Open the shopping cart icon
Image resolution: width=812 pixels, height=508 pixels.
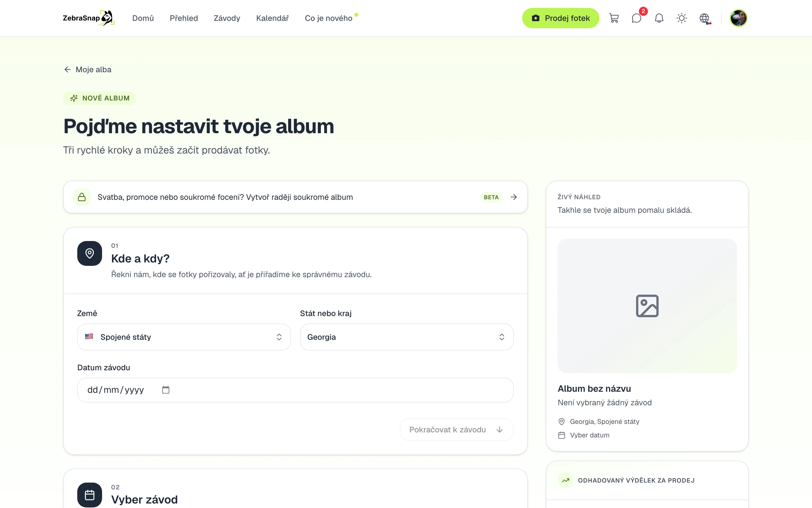pos(614,18)
